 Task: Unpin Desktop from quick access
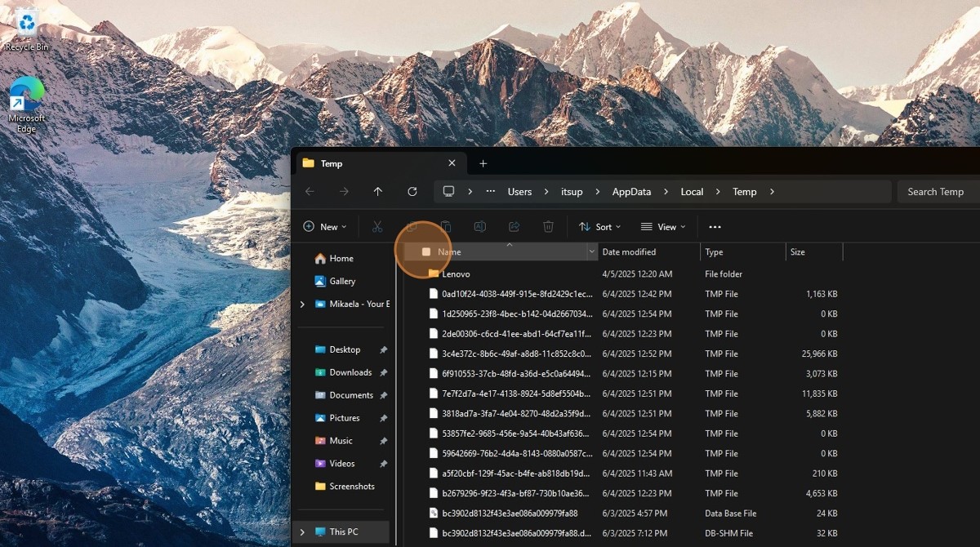tap(383, 349)
